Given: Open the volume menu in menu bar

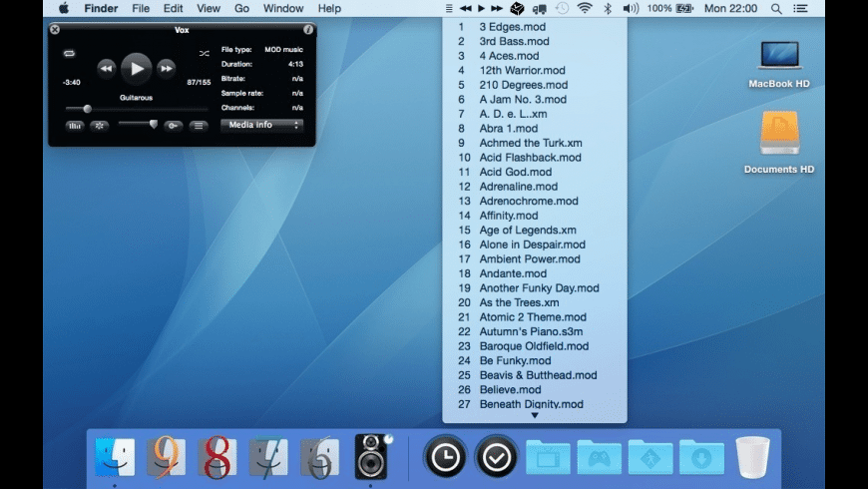Looking at the screenshot, I should click(631, 8).
